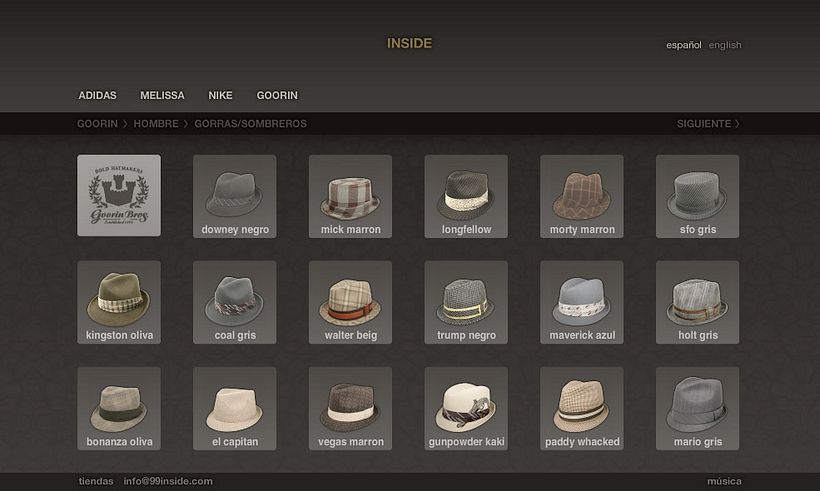Viewport: 820px width, 491px height.
Task: Pick the trump negro hat
Action: [466, 302]
